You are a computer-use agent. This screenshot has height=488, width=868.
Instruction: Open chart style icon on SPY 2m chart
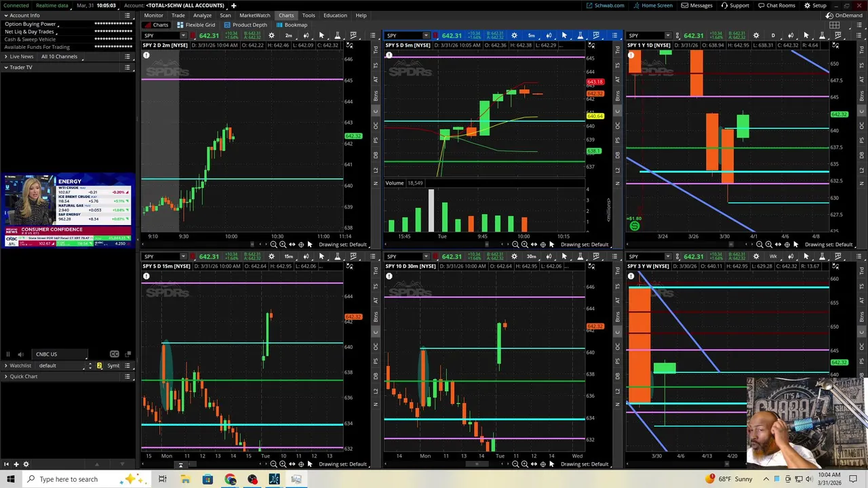[306, 35]
